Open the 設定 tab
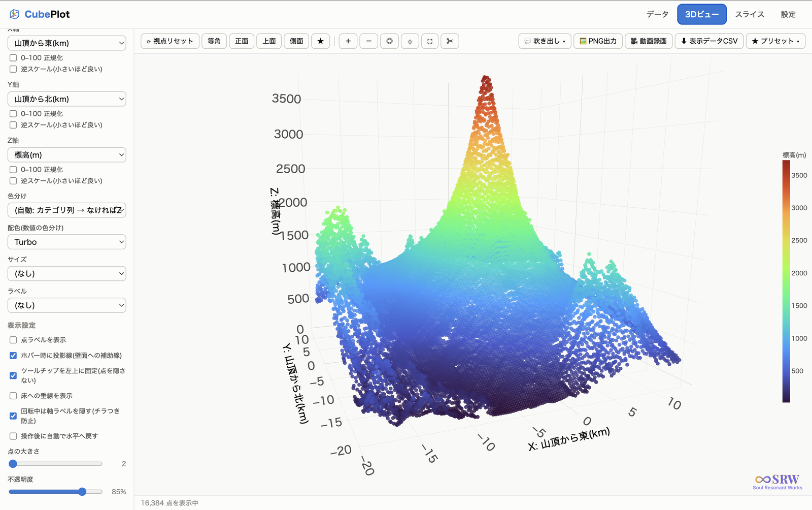 tap(788, 14)
